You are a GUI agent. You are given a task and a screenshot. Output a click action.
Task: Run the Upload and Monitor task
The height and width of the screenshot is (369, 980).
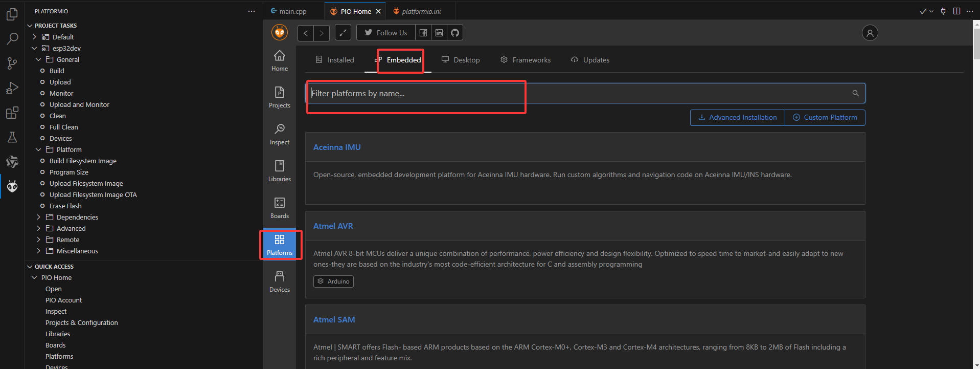79,104
